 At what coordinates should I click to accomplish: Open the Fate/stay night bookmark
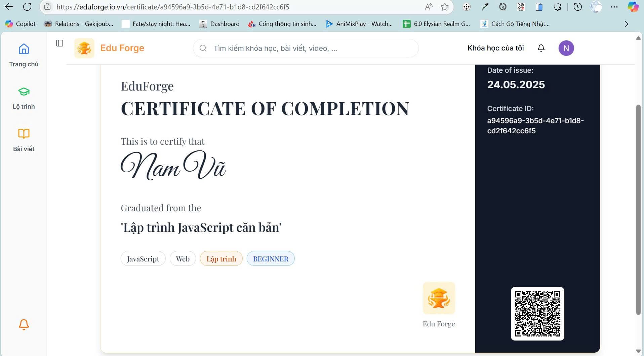pyautogui.click(x=156, y=24)
